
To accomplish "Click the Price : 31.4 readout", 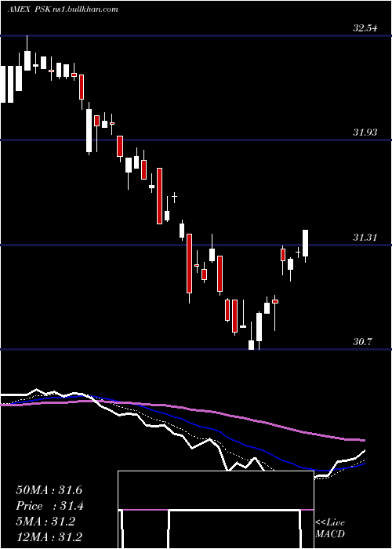I will (x=49, y=506).
